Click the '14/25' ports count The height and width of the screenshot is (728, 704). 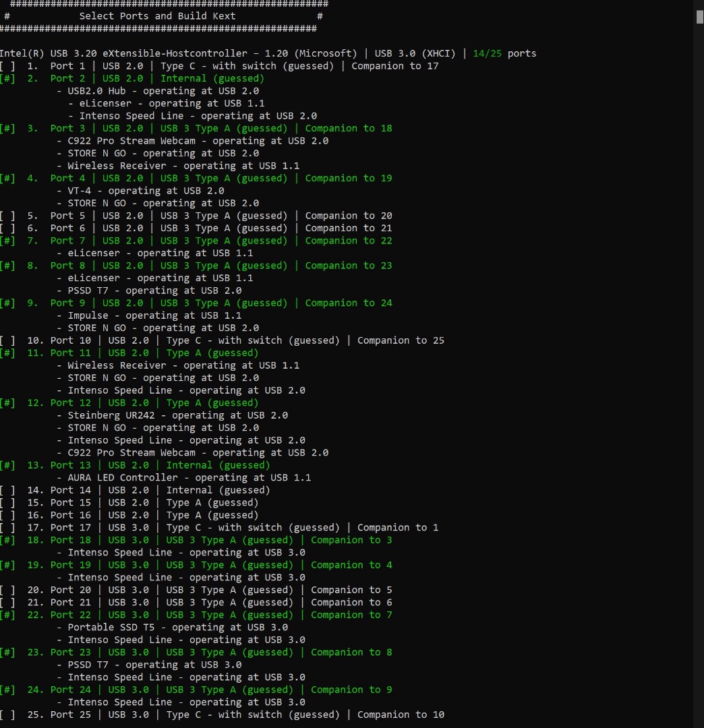[x=487, y=54]
